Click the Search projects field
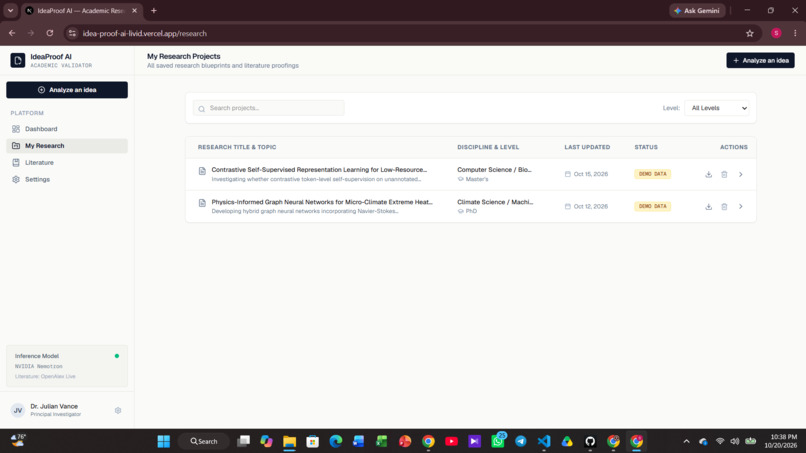 tap(269, 108)
